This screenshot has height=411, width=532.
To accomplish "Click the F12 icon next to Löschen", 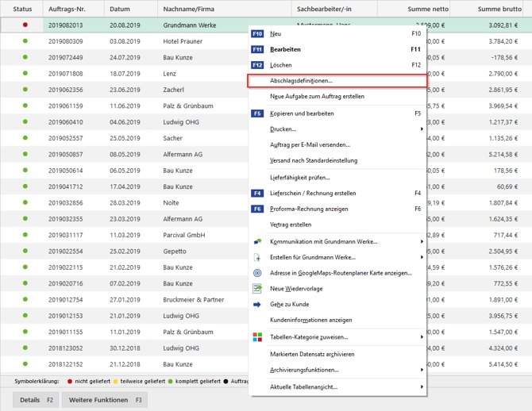I will (x=257, y=65).
